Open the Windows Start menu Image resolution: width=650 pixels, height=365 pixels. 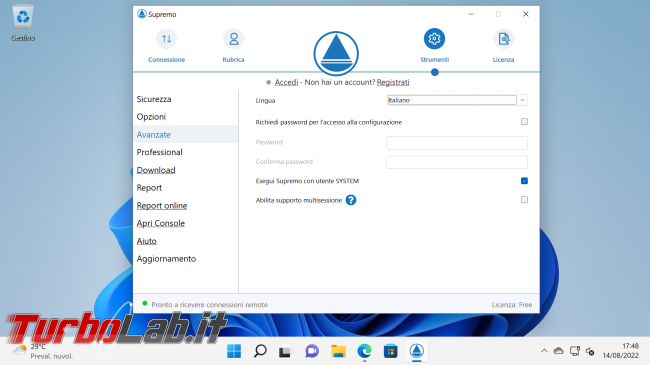[234, 351]
